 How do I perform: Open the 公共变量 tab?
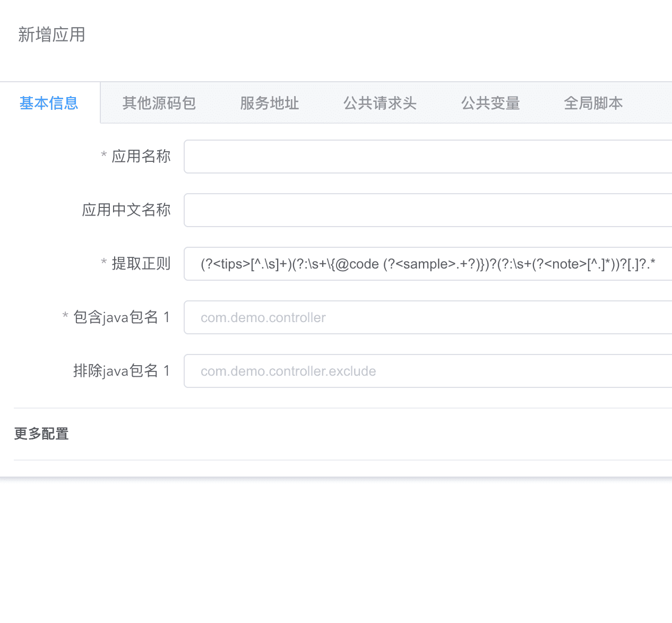[x=490, y=103]
